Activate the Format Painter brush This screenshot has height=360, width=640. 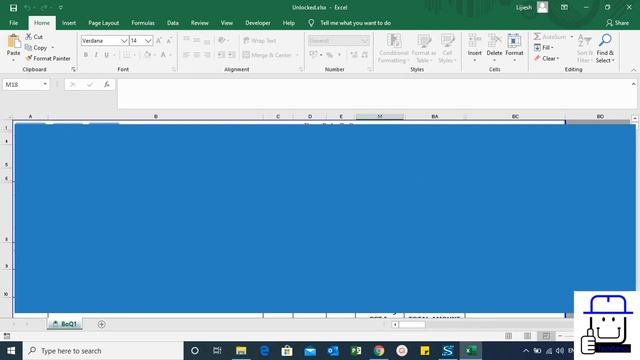coord(48,58)
